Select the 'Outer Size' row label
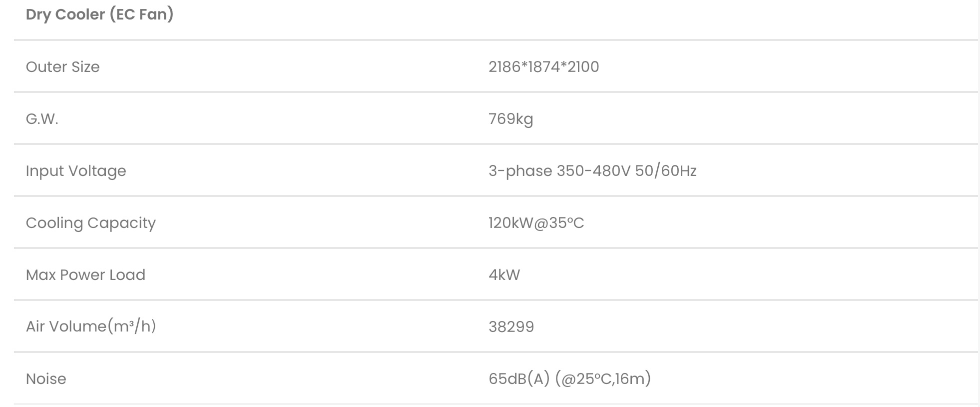Viewport: 980px width, 407px height. 62,67
